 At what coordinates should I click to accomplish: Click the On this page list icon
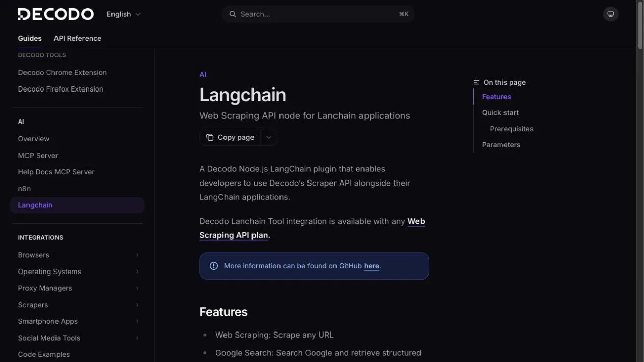(477, 82)
